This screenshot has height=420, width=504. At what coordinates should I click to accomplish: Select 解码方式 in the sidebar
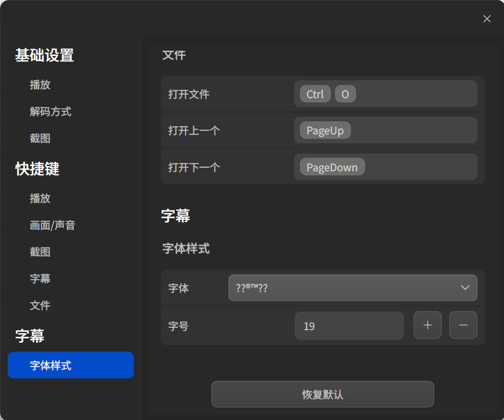[51, 111]
